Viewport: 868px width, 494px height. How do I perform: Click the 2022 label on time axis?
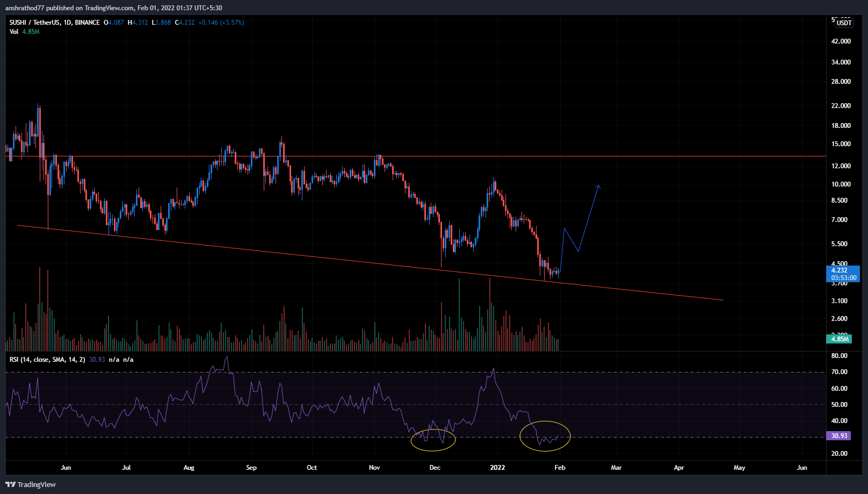[x=498, y=468]
